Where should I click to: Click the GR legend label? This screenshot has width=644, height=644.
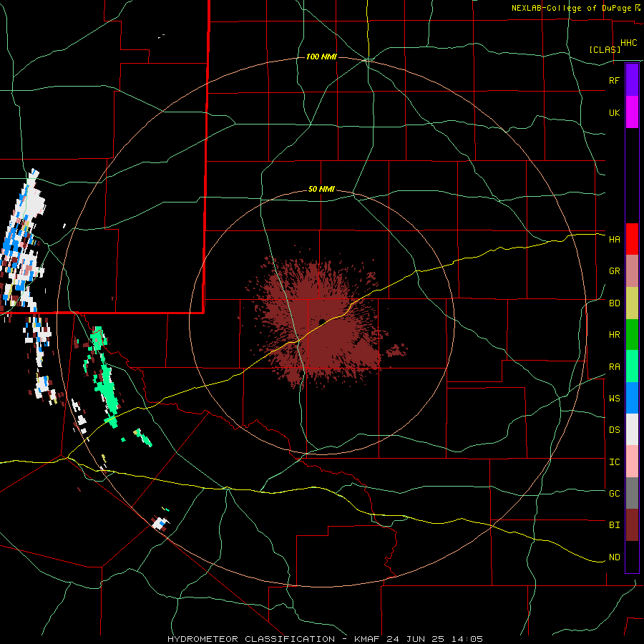point(614,271)
